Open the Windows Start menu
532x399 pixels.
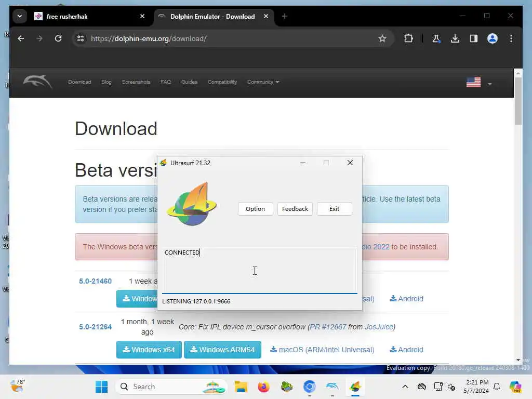click(x=101, y=387)
